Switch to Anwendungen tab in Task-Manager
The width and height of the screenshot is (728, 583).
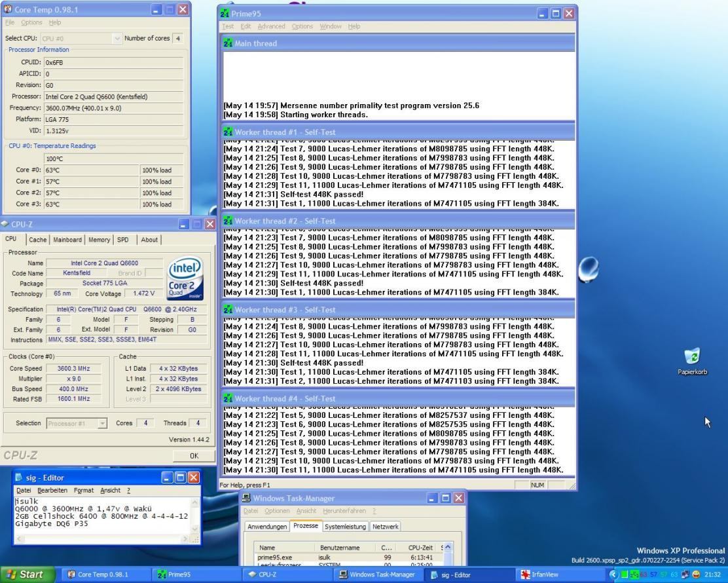pyautogui.click(x=267, y=527)
